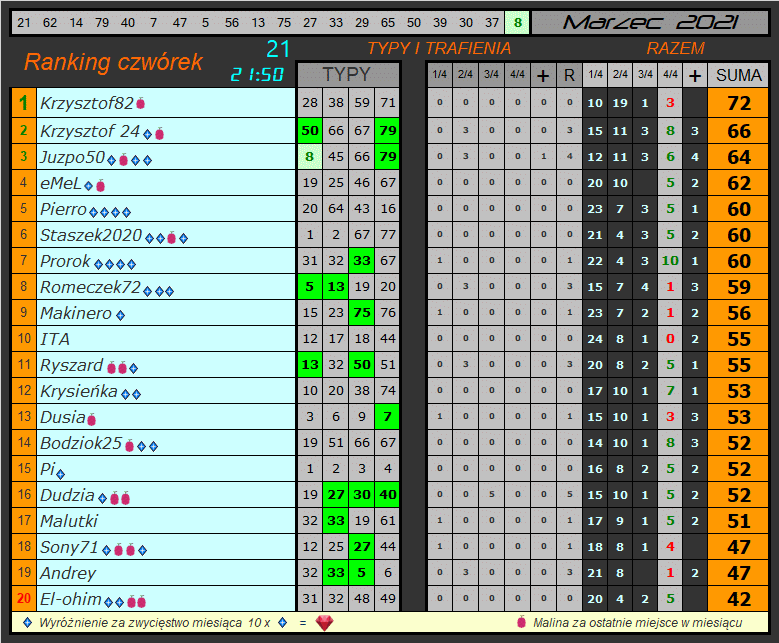The image size is (779, 643).
Task: Click the raspberry icon next to Krzysztof82
Action: [x=141, y=103]
